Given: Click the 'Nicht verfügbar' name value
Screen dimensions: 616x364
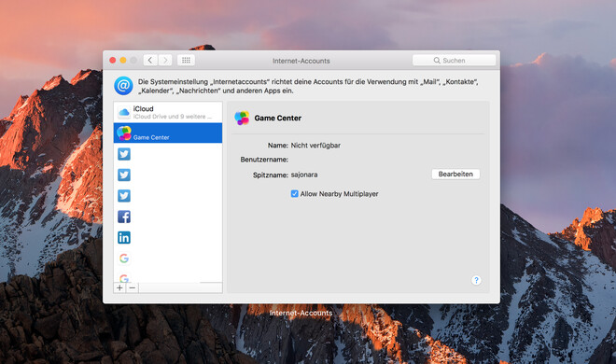Looking at the screenshot, I should 315,146.
